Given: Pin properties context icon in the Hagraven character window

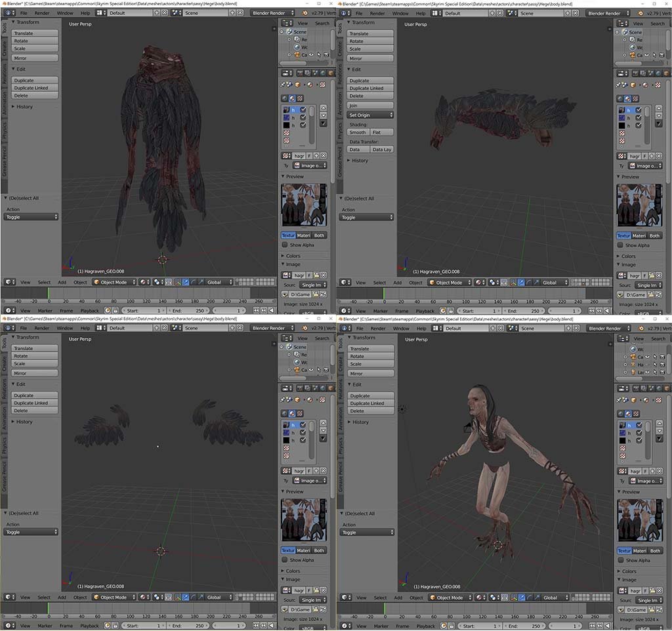Looking at the screenshot, I should tap(618, 401).
